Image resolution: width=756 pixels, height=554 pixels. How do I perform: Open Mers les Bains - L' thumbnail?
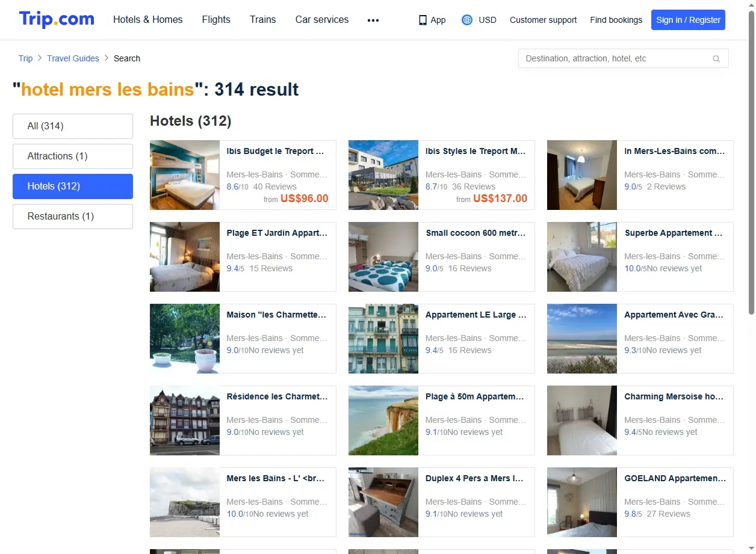point(185,502)
